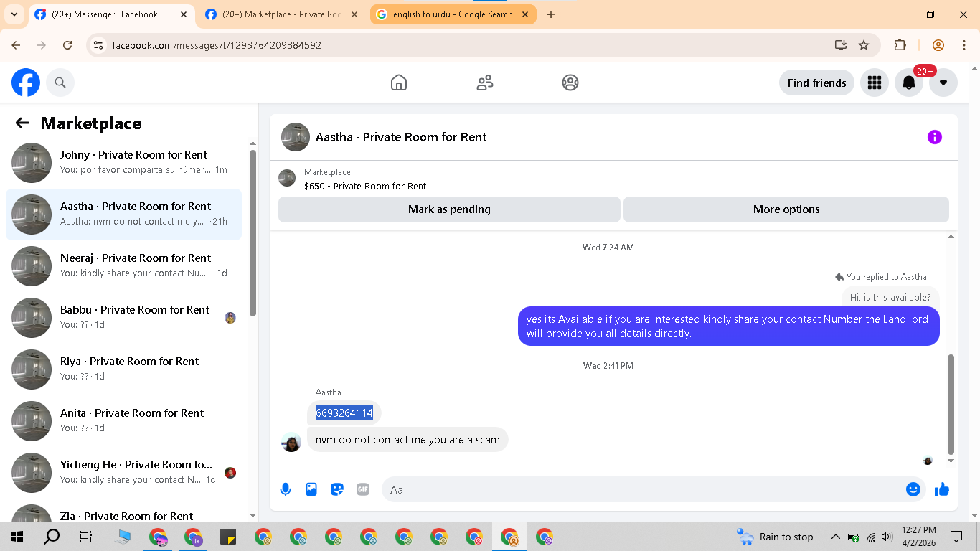Open the Groups icon in top navigation
The image size is (980, 551).
tap(570, 83)
